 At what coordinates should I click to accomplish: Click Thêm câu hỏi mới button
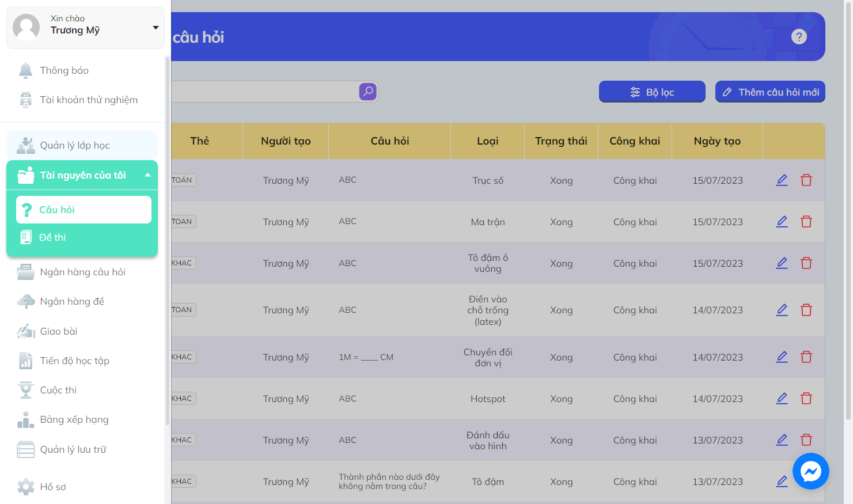click(x=770, y=92)
